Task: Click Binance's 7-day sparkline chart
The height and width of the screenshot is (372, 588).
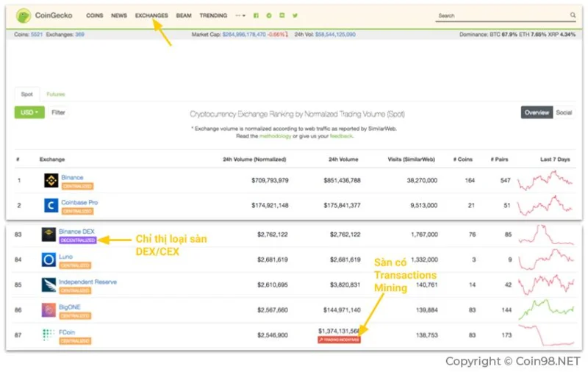Action: pos(545,180)
